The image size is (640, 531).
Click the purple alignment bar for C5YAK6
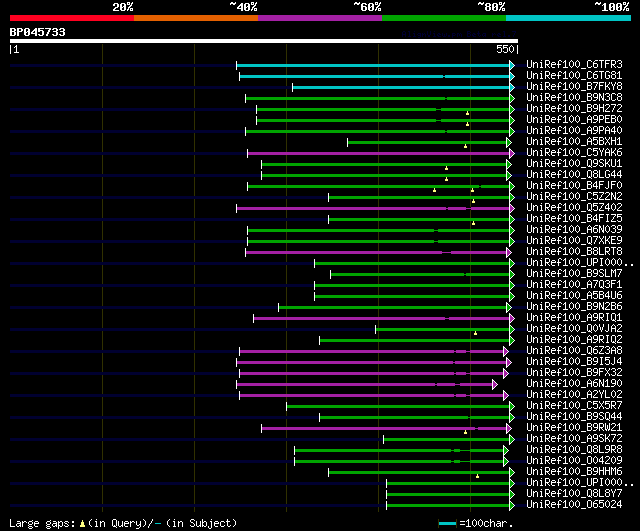378,153
